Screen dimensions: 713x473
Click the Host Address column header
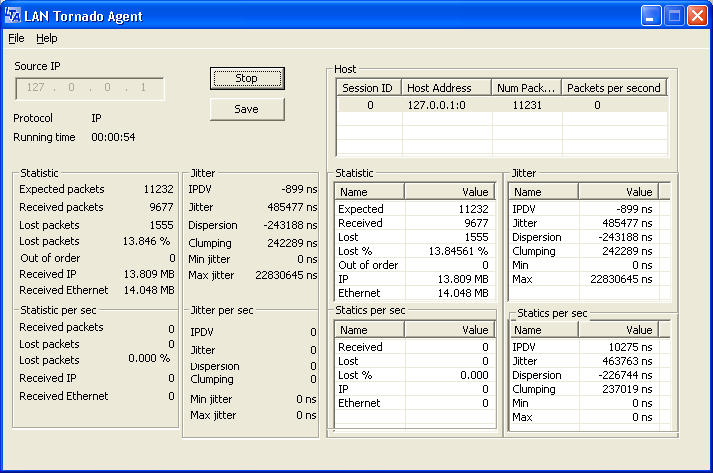click(x=446, y=88)
